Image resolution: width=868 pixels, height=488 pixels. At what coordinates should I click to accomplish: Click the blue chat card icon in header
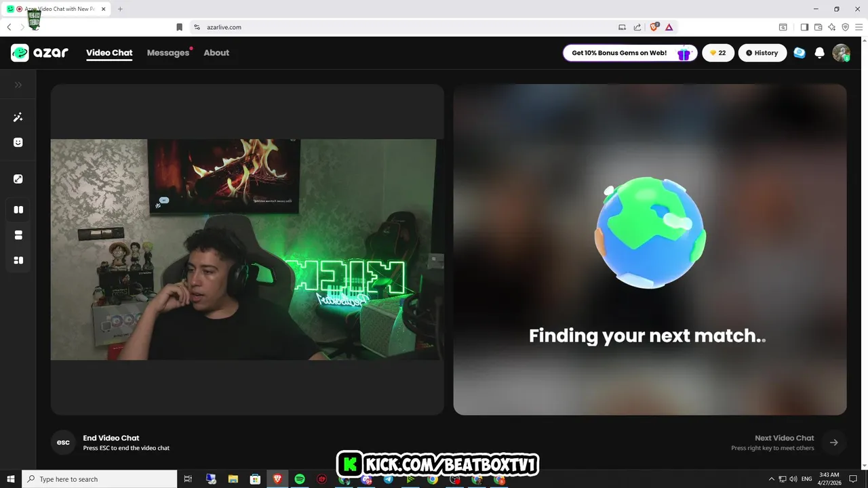point(800,53)
